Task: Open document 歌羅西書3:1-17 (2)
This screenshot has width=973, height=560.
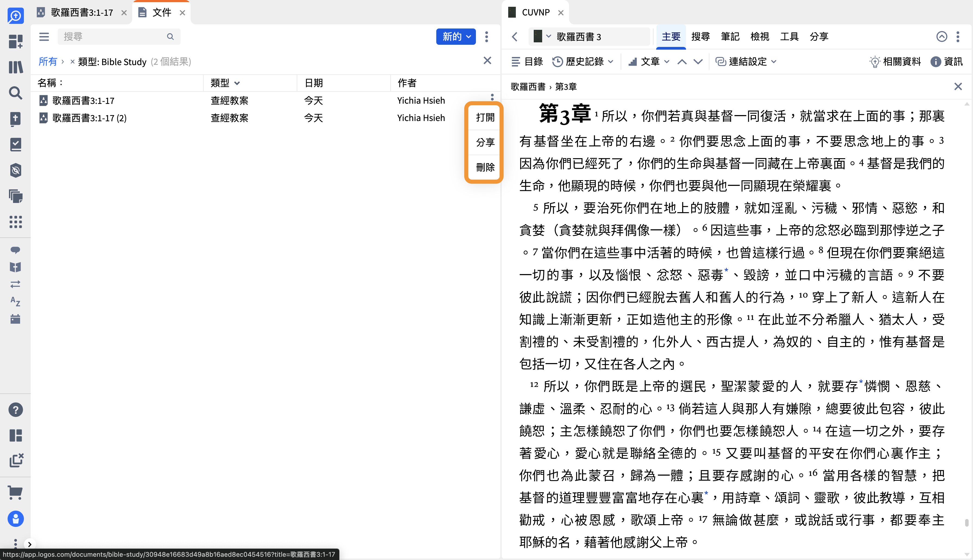Action: click(x=89, y=118)
